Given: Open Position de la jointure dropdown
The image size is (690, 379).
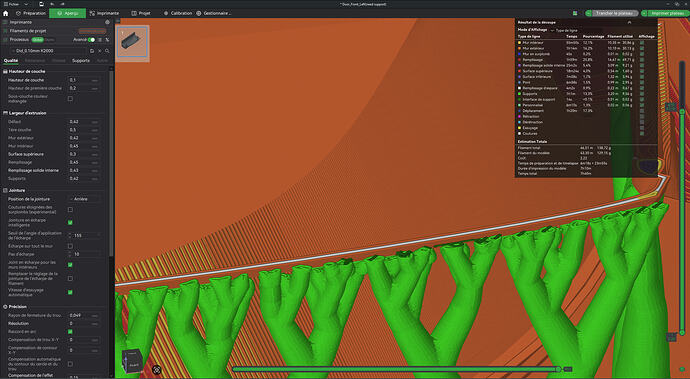Looking at the screenshot, I should 84,199.
